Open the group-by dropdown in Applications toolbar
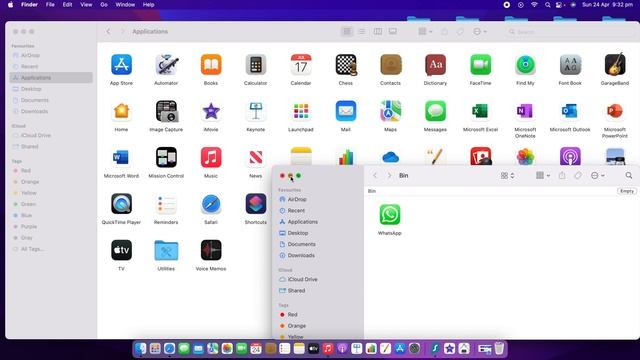Screen dimensions: 640x360 [425, 31]
